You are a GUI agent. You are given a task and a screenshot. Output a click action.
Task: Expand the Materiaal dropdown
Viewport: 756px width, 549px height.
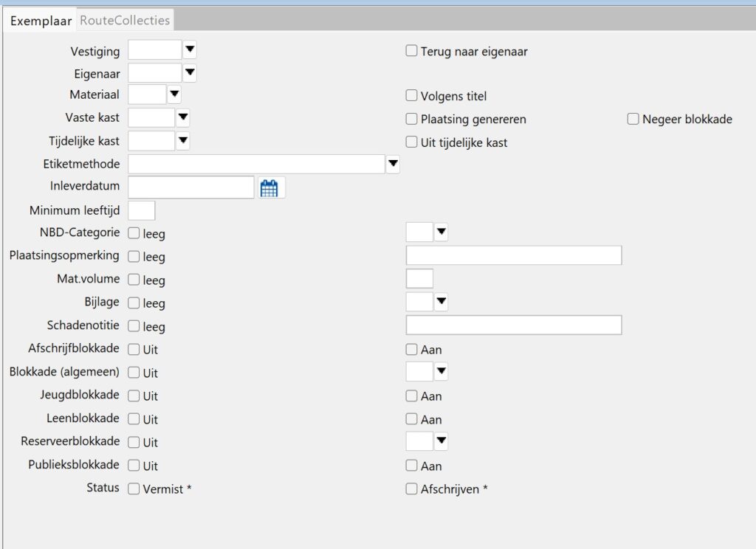(x=174, y=94)
